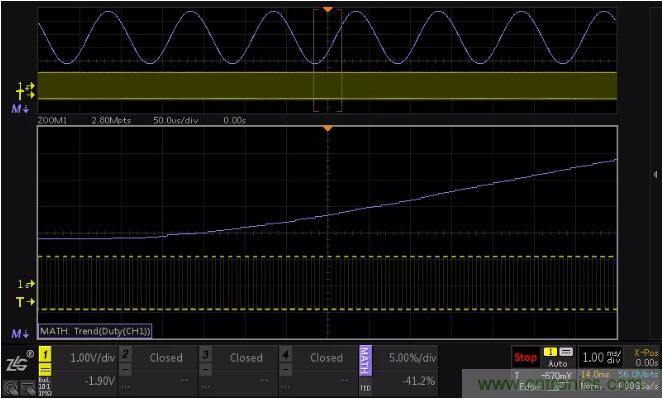
Task: Toggle channel 1 yellow number badge
Action: point(45,355)
